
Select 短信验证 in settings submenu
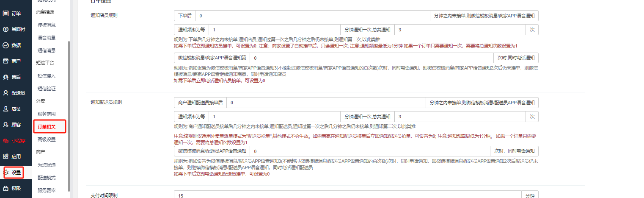47,89
